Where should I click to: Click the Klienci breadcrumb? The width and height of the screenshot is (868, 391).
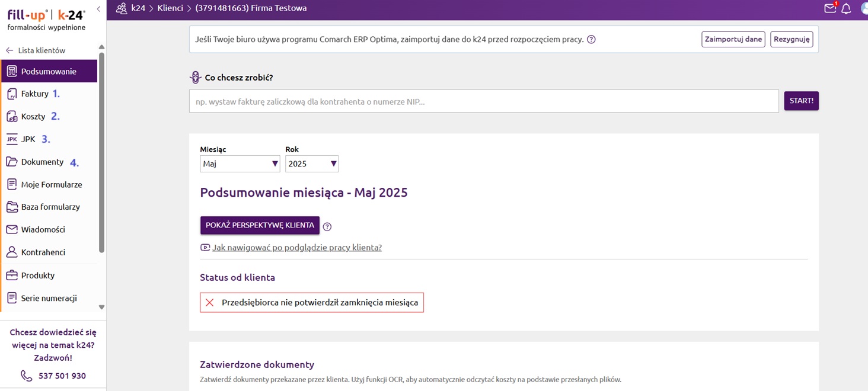[x=170, y=8]
